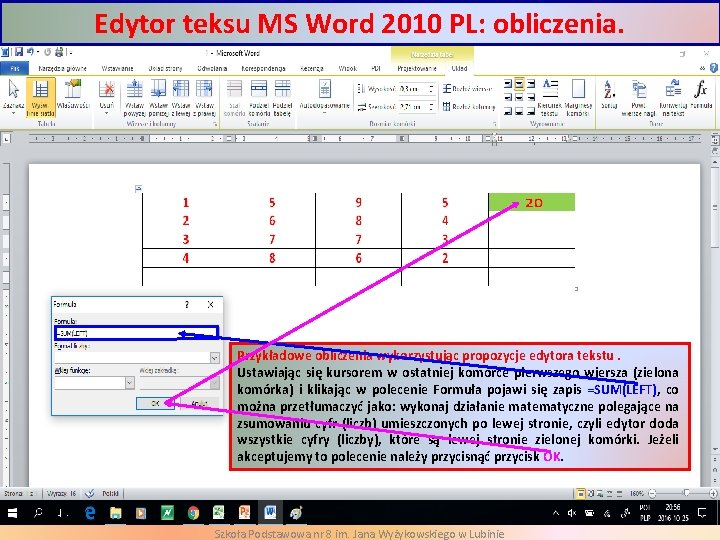Open the Formuła fx ribbon button
720x540 pixels.
[701, 96]
